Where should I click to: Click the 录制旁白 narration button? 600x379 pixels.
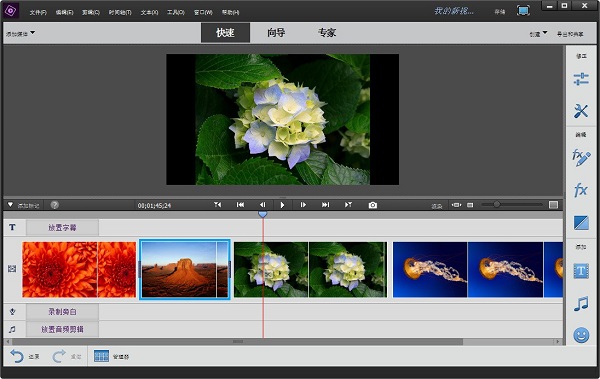click(x=62, y=312)
